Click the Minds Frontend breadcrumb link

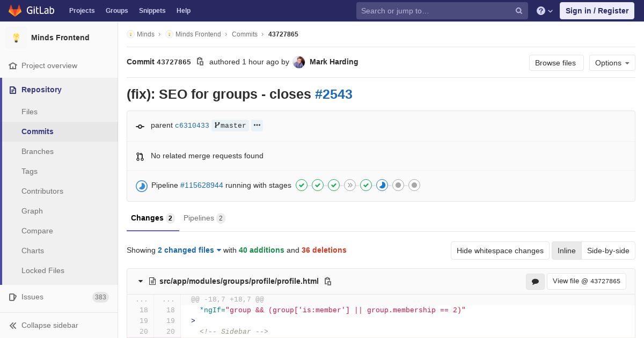pos(198,34)
